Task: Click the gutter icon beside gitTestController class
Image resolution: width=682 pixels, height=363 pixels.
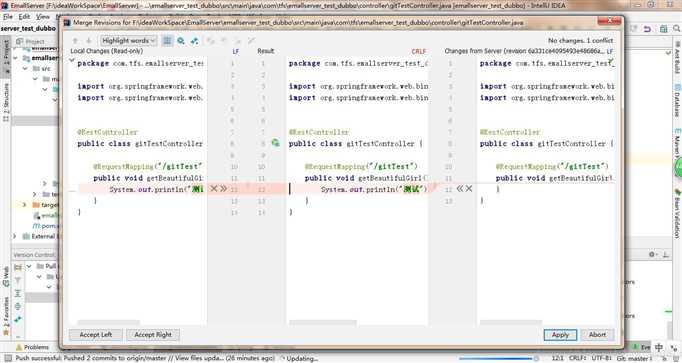Action: tap(275, 143)
